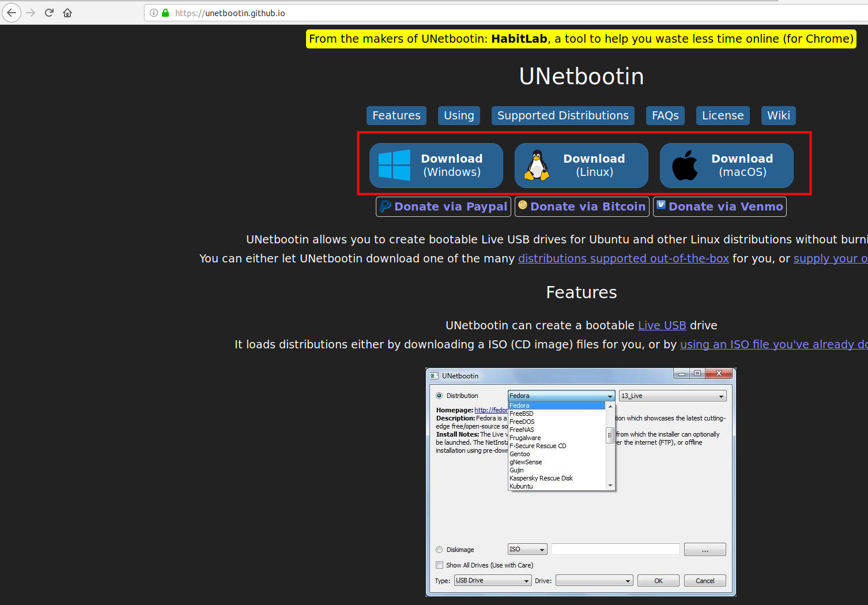This screenshot has width=868, height=605.
Task: Show site information via the info icon
Action: [x=154, y=13]
